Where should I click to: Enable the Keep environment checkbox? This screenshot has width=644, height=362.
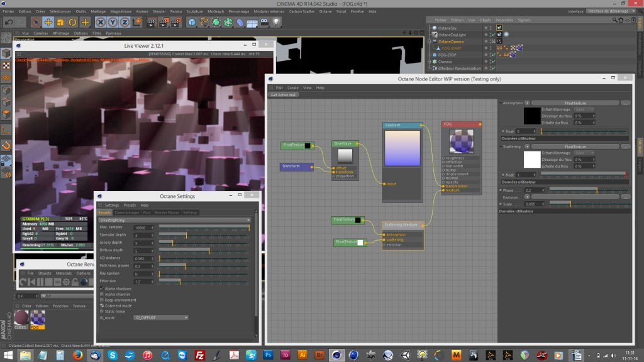(x=102, y=300)
